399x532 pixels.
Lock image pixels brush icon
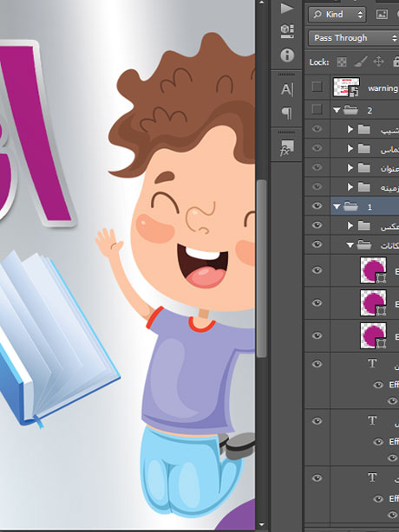coord(361,62)
